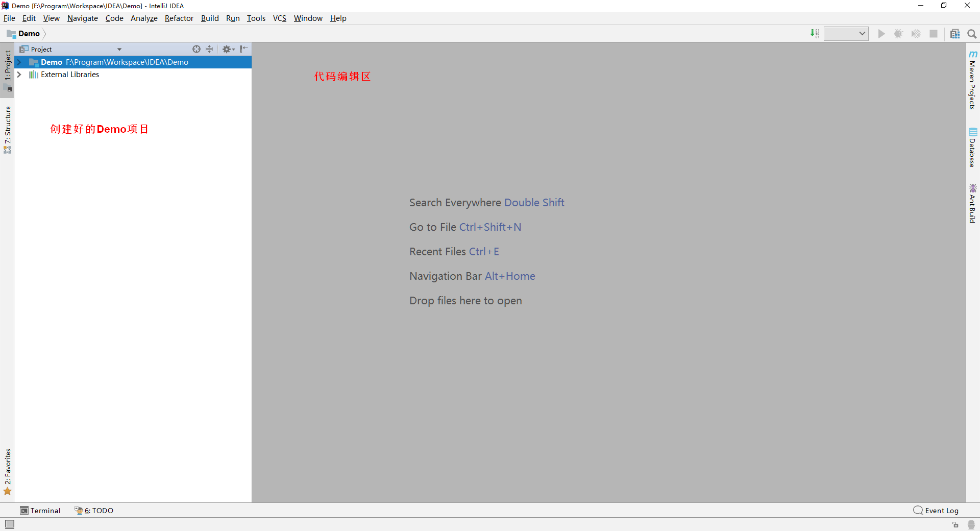
Task: Click the Collapse All icon in Project panel
Action: point(209,49)
